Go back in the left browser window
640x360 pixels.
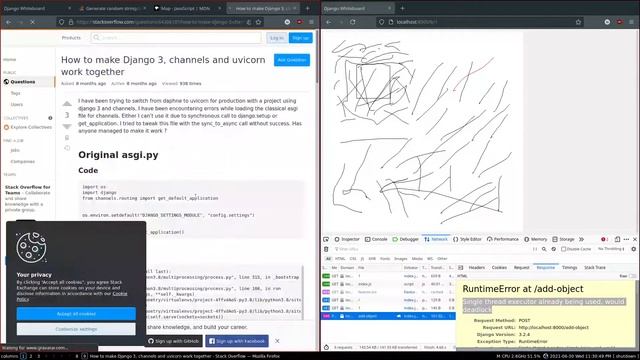pos(9,22)
